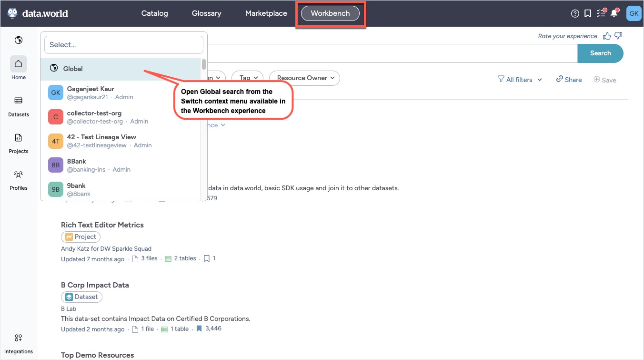Open the Glossary tab
Viewport: 644px width, 360px height.
pos(207,13)
